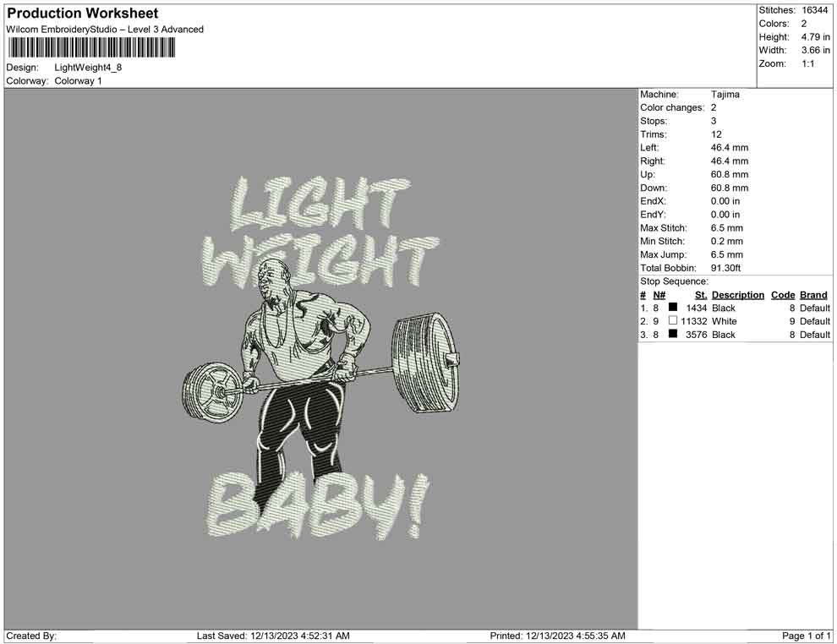Click the Stitches 16344 counter
This screenshot has height=644, width=837.
point(816,10)
